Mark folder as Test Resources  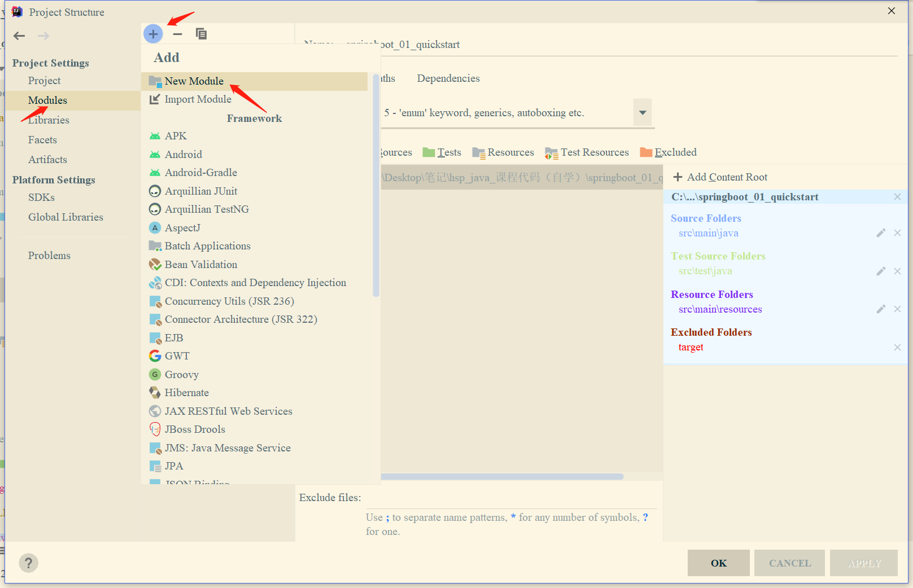587,152
